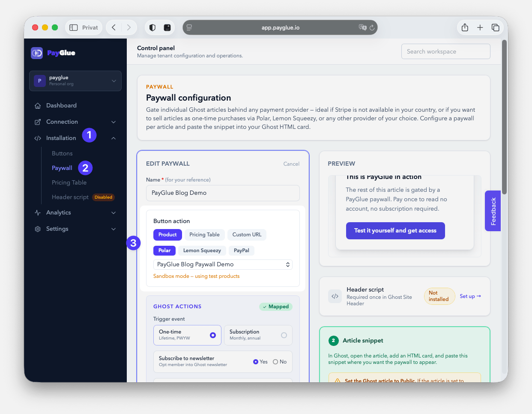Set button action to Product
The height and width of the screenshot is (414, 532).
coord(167,235)
